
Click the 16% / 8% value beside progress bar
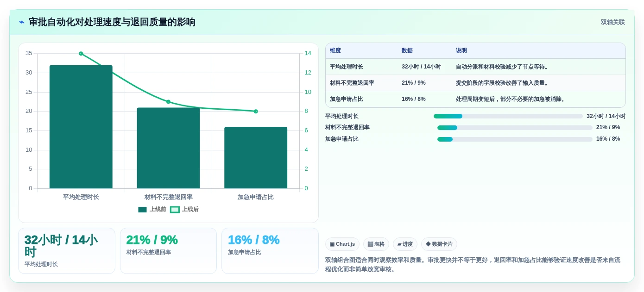(x=608, y=139)
